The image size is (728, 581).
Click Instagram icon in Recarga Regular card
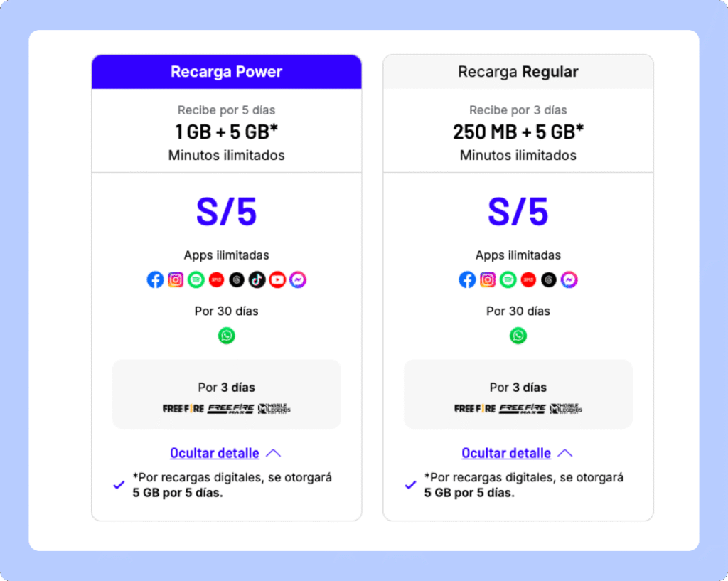pyautogui.click(x=488, y=280)
